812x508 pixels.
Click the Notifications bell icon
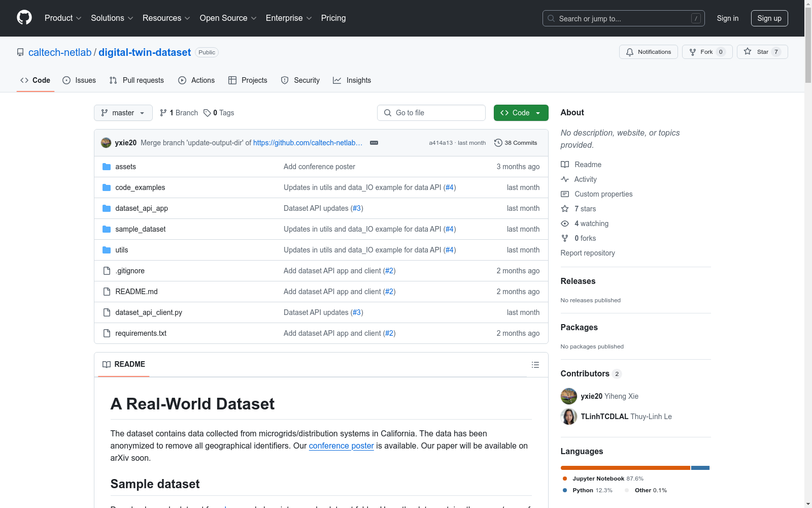tap(630, 52)
